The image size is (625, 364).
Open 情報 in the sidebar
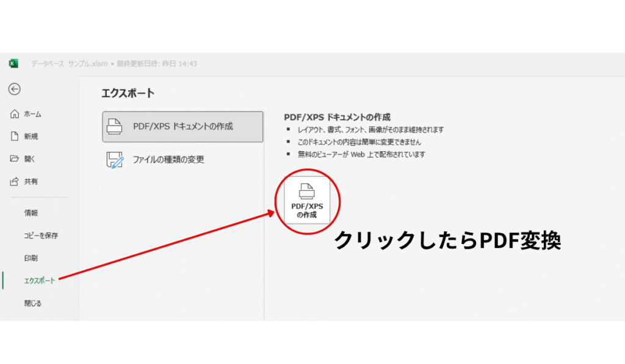point(31,213)
